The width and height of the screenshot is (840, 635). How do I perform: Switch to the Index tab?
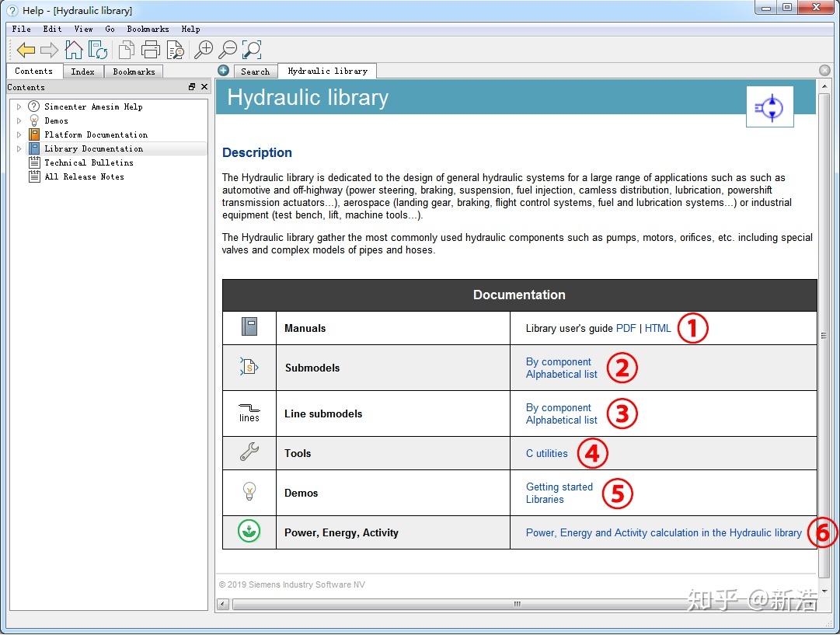[82, 72]
